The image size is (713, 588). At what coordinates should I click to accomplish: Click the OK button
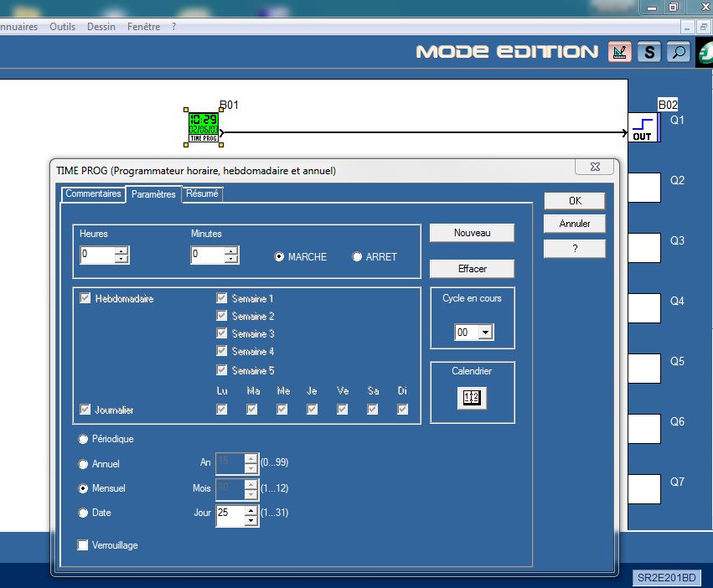[575, 200]
